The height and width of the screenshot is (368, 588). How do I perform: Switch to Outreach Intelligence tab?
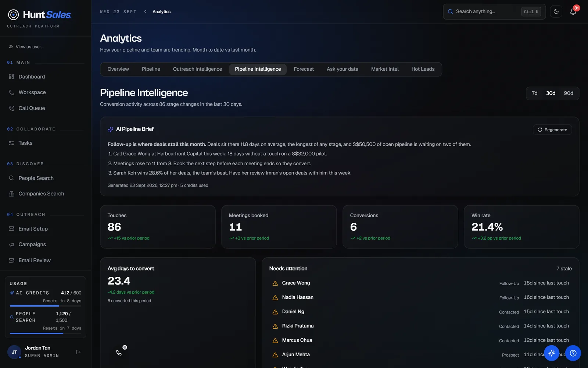[197, 69]
